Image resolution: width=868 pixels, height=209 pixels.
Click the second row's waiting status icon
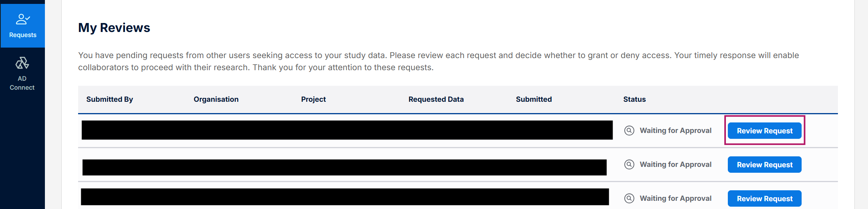pyautogui.click(x=629, y=165)
